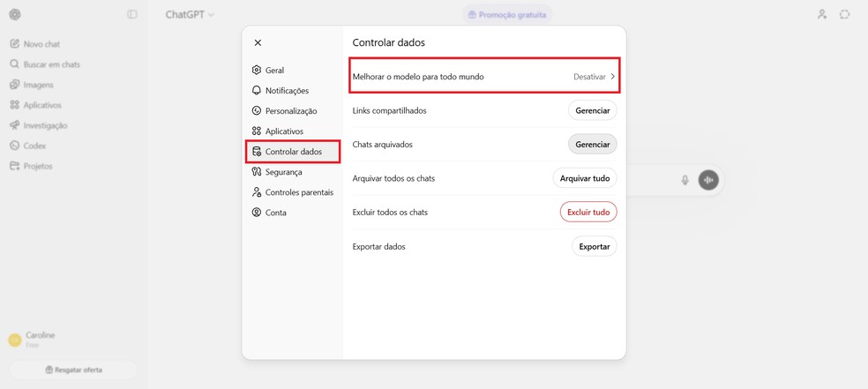Select the Geral settings tab
Viewport: 868px width, 389px height.
pyautogui.click(x=273, y=71)
